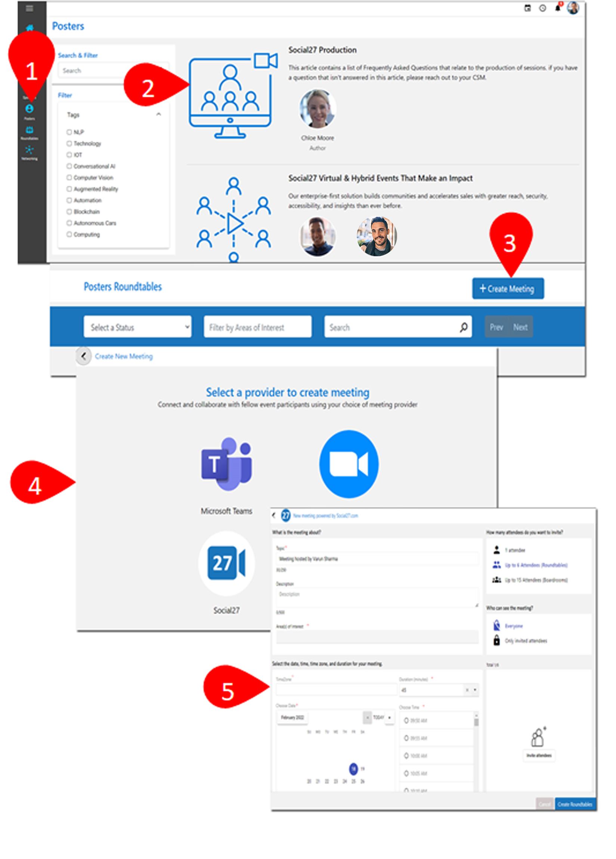Collapse the Tags filter section
This screenshot has height=859, width=616.
tap(158, 114)
